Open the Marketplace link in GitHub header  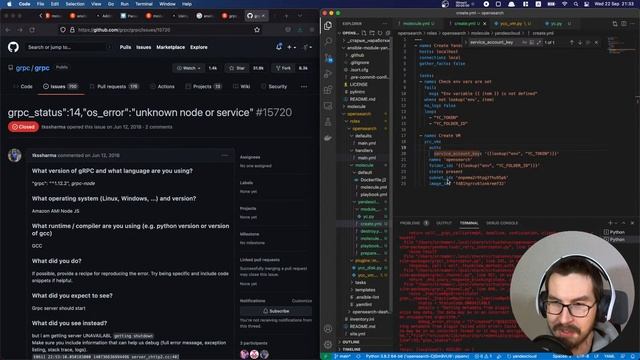click(x=171, y=47)
